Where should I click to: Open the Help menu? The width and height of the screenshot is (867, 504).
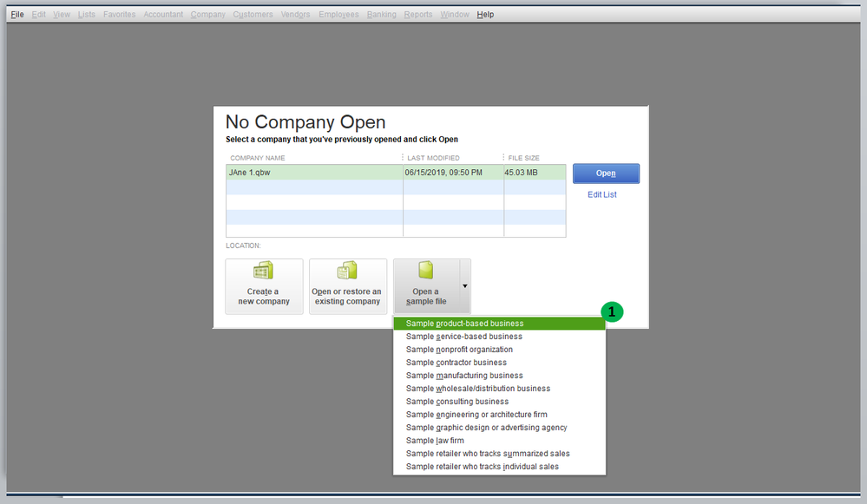485,15
